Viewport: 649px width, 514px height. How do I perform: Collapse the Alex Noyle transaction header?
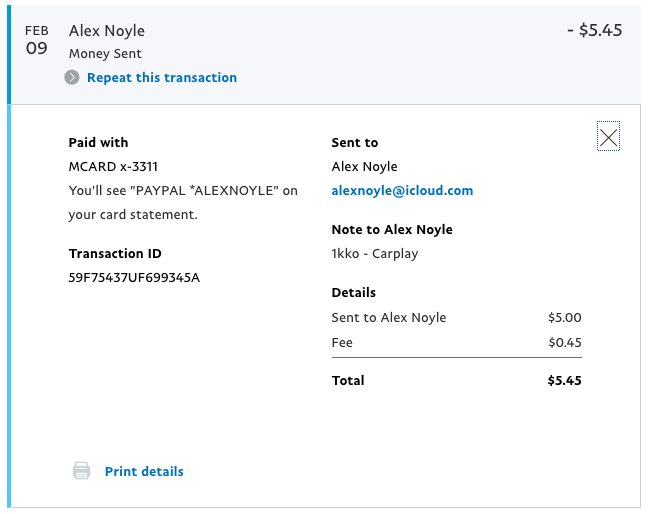[x=326, y=54]
